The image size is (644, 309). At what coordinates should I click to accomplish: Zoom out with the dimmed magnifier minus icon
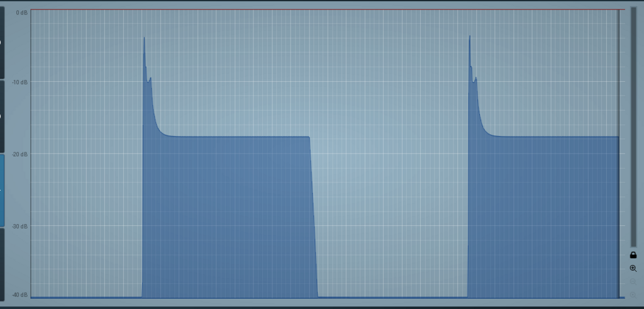(633, 282)
